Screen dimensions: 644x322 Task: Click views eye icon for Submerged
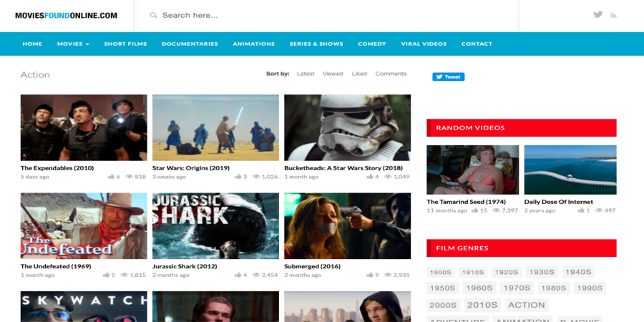pyautogui.click(x=388, y=275)
